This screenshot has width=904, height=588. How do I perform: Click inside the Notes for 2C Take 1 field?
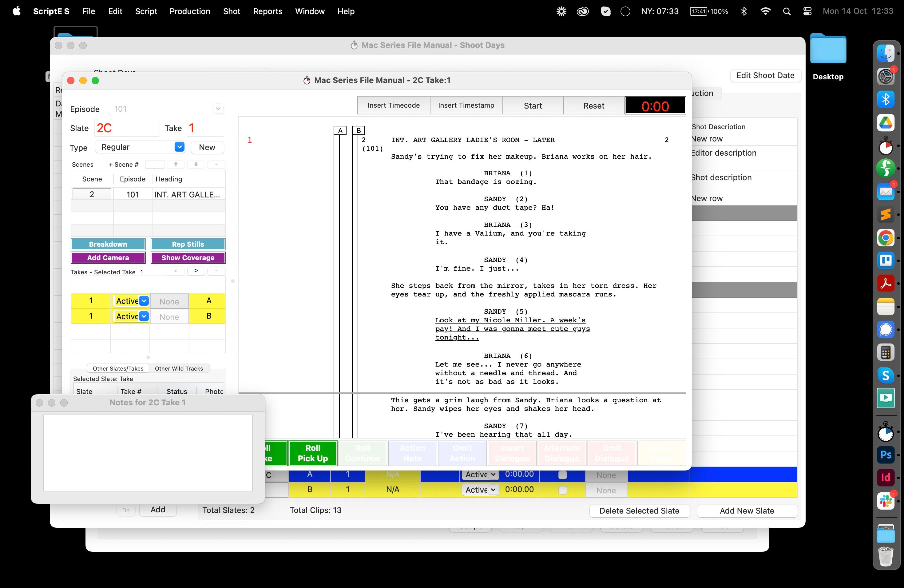tap(148, 453)
